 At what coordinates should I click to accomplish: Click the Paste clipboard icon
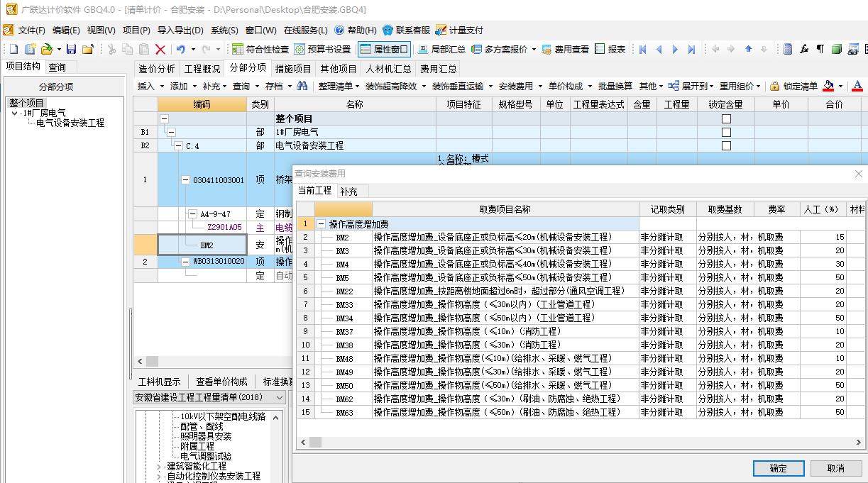tap(144, 49)
